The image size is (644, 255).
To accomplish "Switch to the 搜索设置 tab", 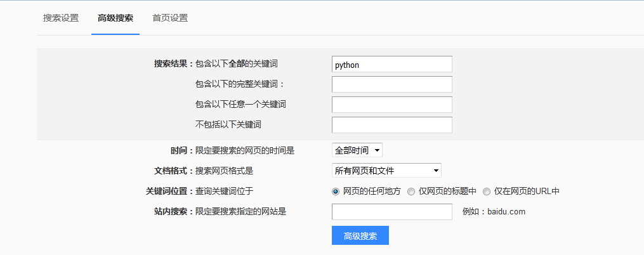I will pos(61,18).
